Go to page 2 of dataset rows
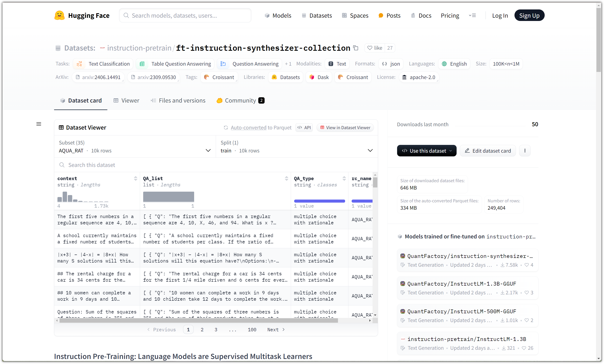604x364 pixels. [x=202, y=329]
